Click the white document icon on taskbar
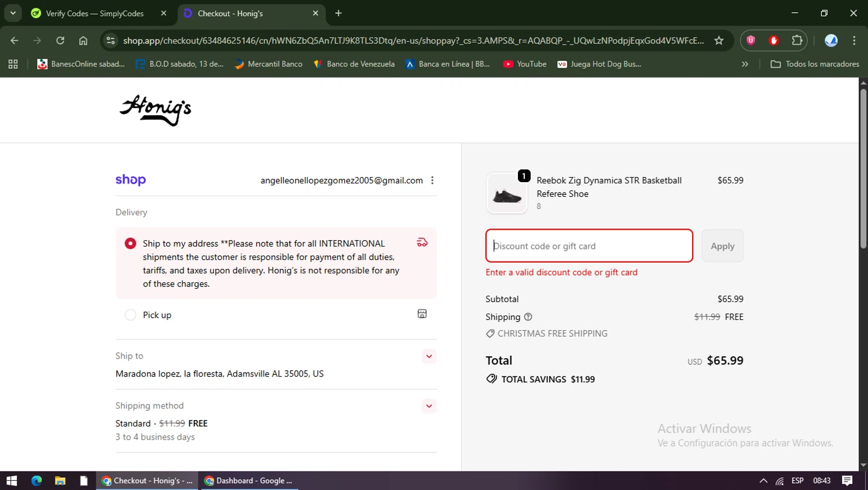 84,481
